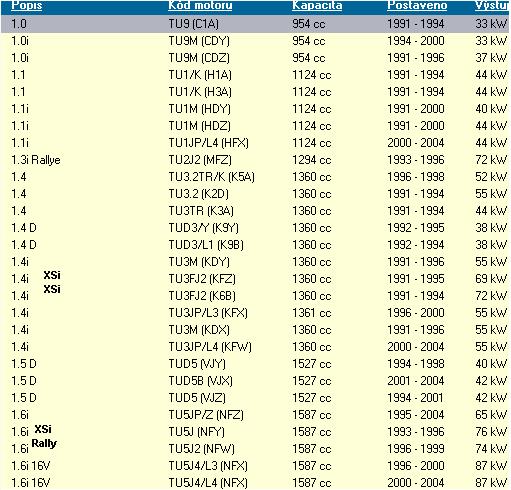Screen dimensions: 511x490
Task: Sort by the Postaveno column header
Action: (x=417, y=5)
